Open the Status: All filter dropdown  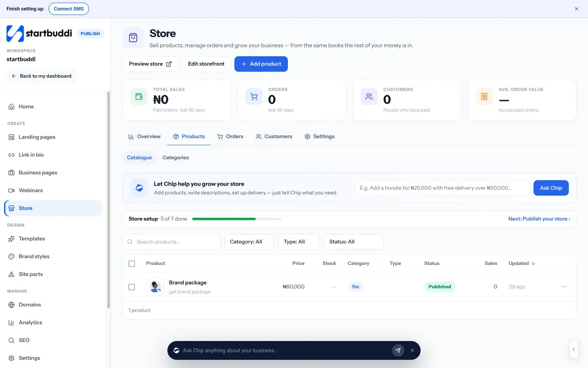point(354,242)
